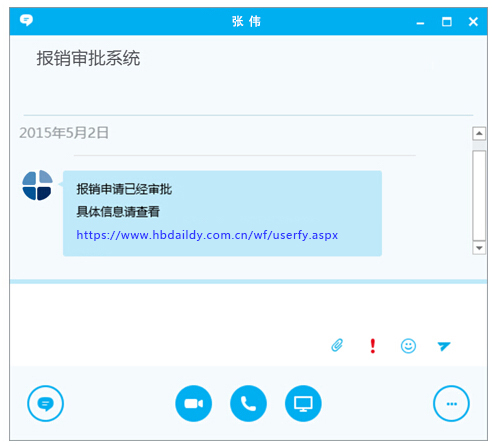Open the present screen sharing button
The width and height of the screenshot is (492, 446).
tap(303, 403)
